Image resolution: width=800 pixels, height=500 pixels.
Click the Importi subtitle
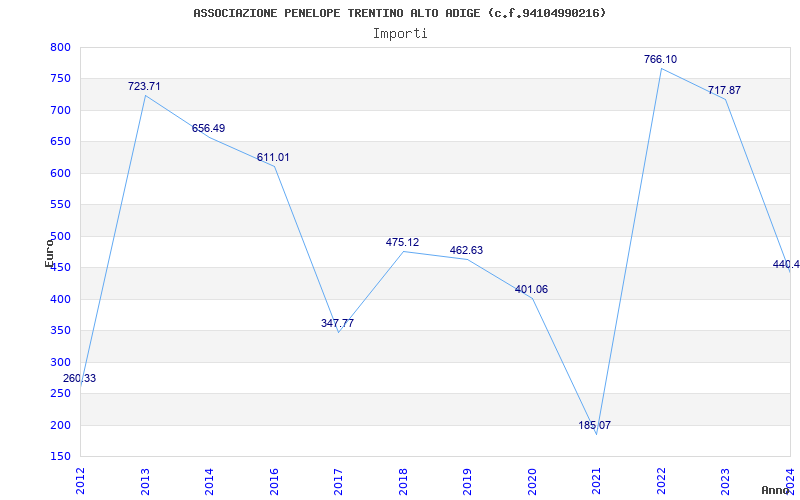click(x=400, y=34)
